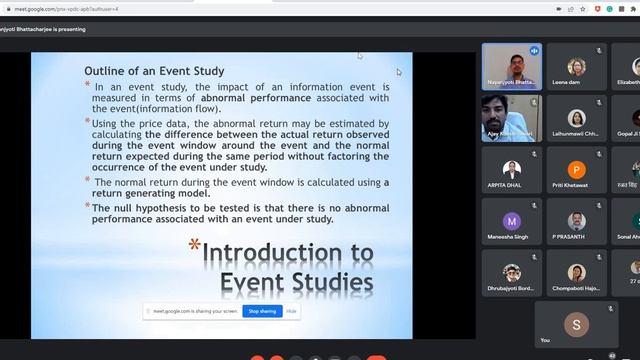This screenshot has width=640, height=360.
Task: Click the purple M avatar of Maneesha Singh
Action: (x=512, y=221)
